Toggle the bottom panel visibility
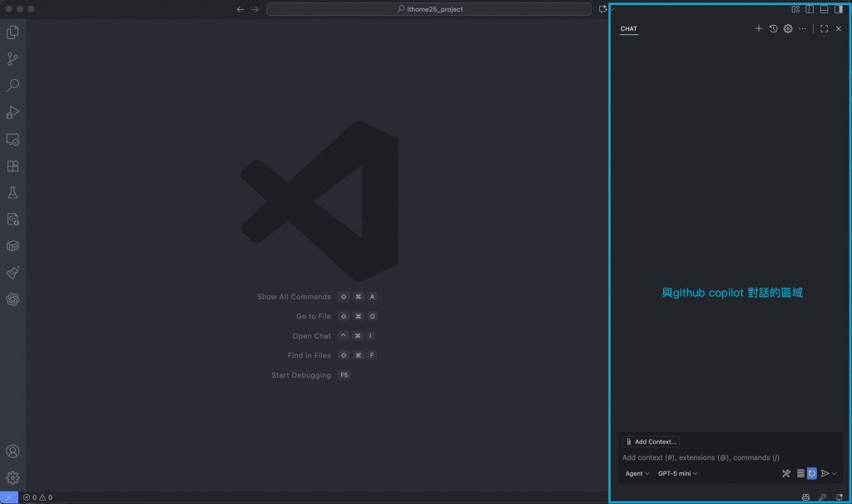Image resolution: width=852 pixels, height=504 pixels. 825,9
